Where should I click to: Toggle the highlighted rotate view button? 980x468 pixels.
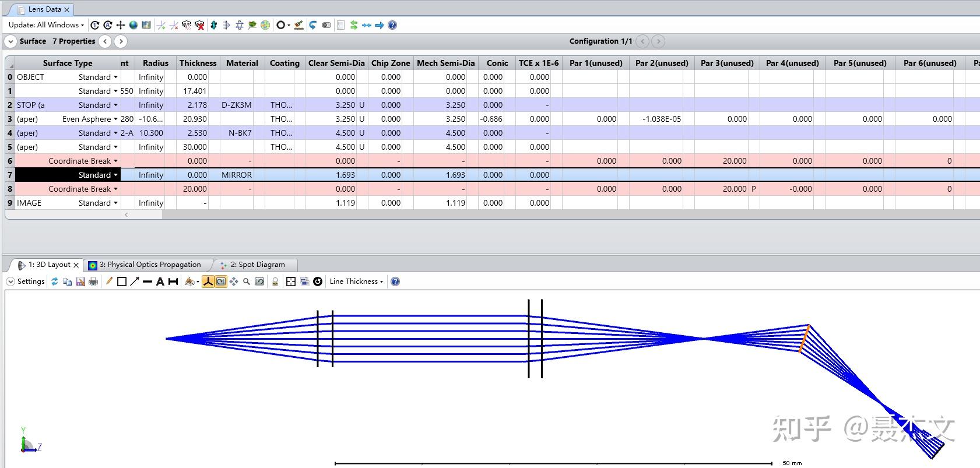(x=221, y=281)
